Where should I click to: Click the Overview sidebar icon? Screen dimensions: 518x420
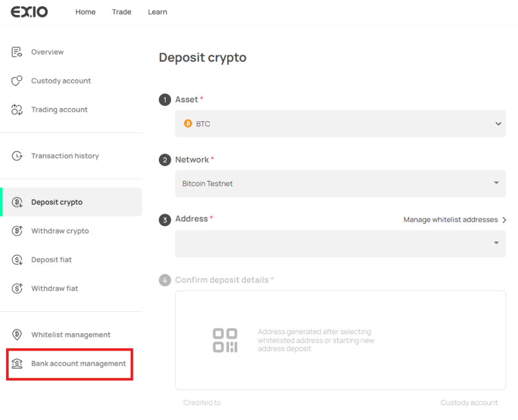coord(17,52)
